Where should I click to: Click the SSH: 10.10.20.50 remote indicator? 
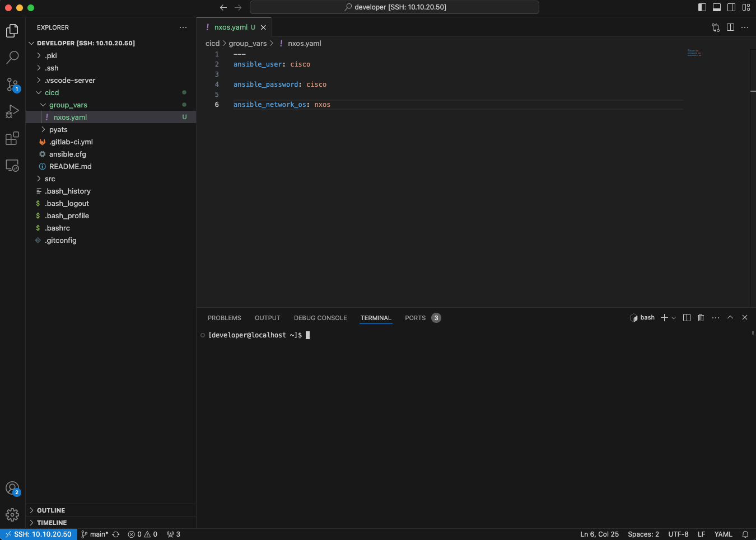coord(39,534)
